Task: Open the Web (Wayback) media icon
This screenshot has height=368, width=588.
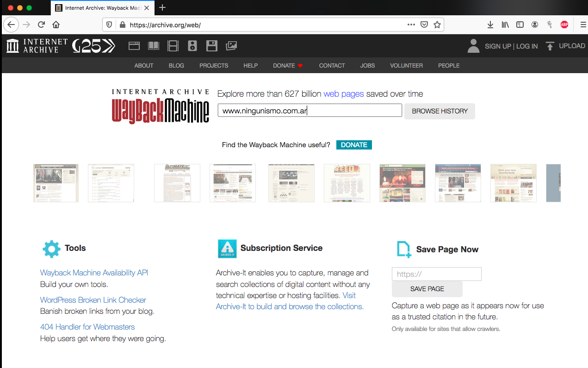Action: [x=134, y=46]
